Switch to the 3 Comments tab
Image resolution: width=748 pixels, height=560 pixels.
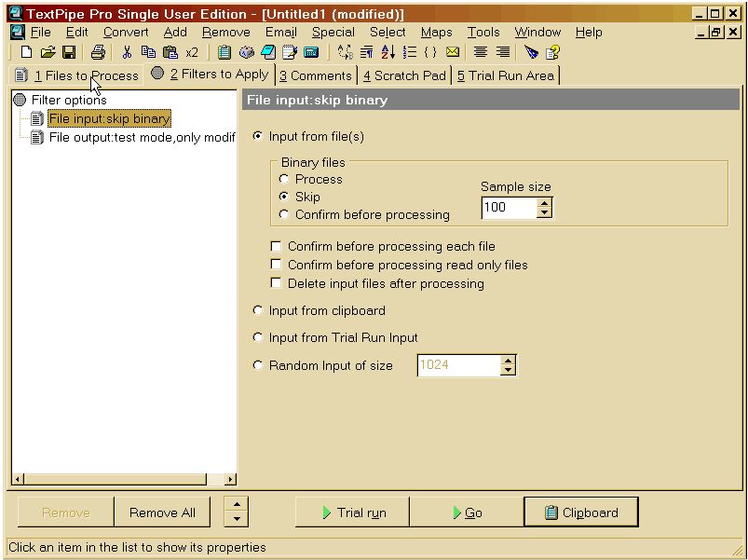tap(316, 75)
